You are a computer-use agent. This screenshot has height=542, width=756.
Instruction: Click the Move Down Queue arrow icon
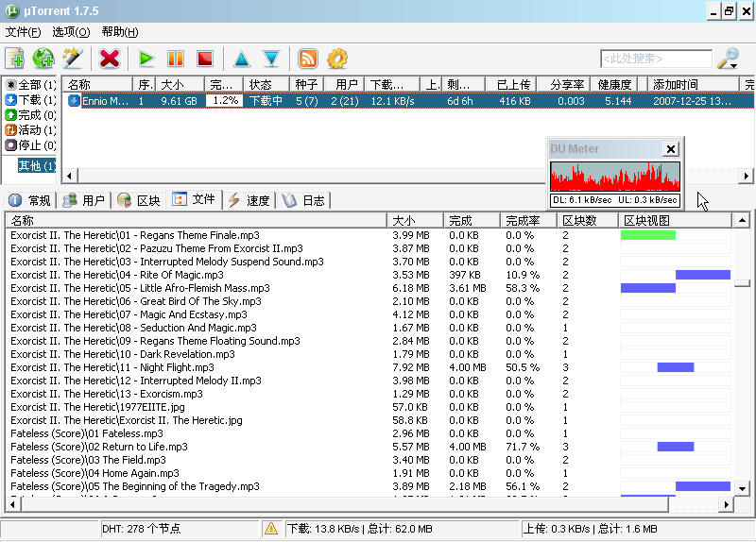coord(271,59)
